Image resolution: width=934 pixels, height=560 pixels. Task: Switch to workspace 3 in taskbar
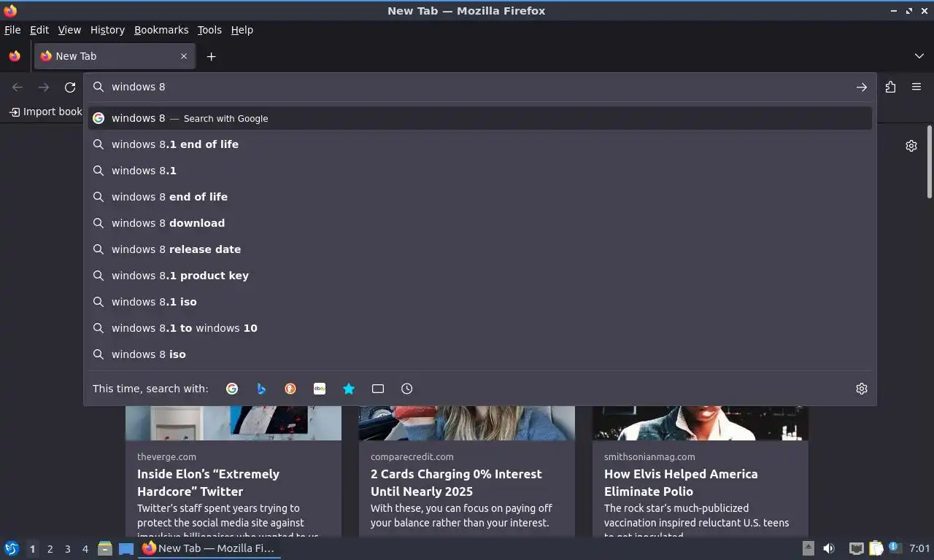pos(67,548)
